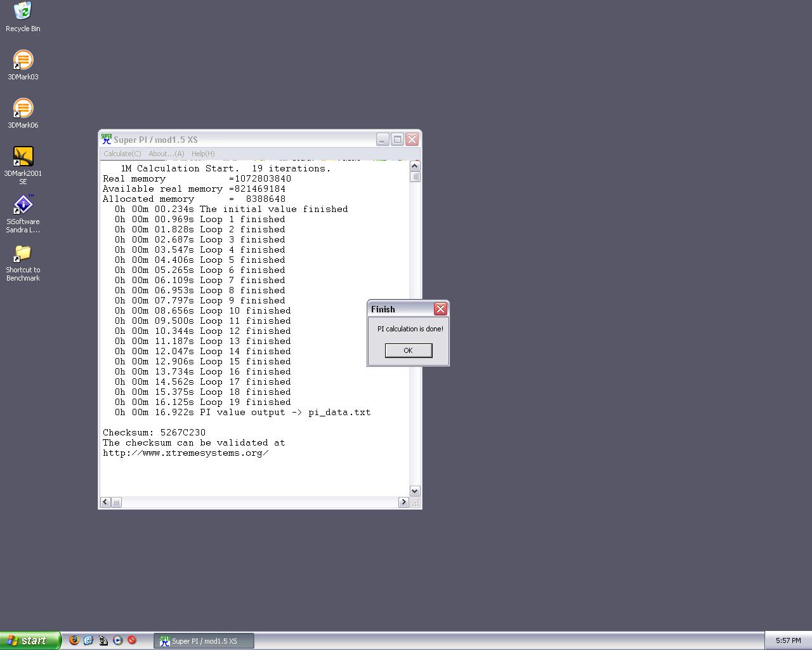Viewport: 812px width, 650px height.
Task: Select the 3DMark06 desktop shortcut
Action: (23, 114)
